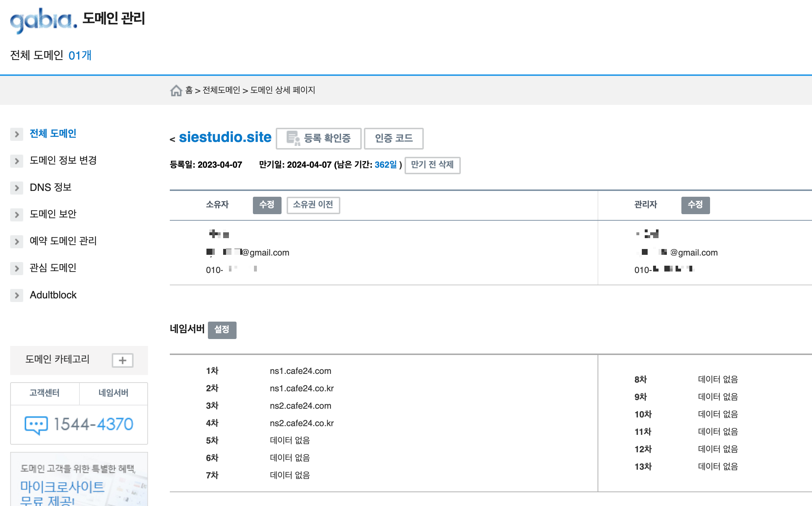Click the chat bubble customer center icon
Image resolution: width=812 pixels, height=506 pixels.
(36, 425)
